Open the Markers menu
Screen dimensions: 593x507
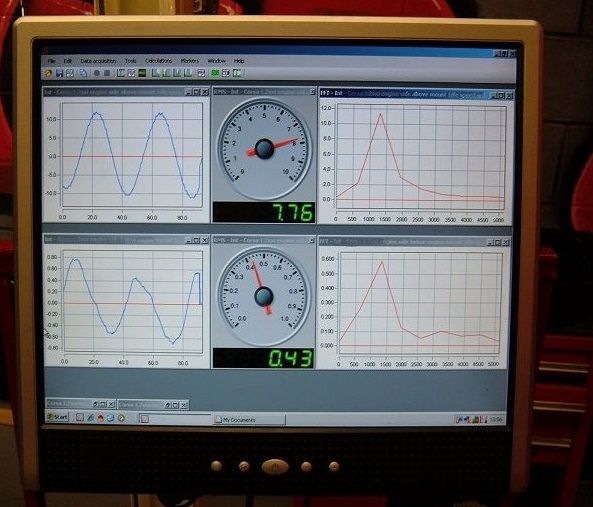pyautogui.click(x=189, y=61)
